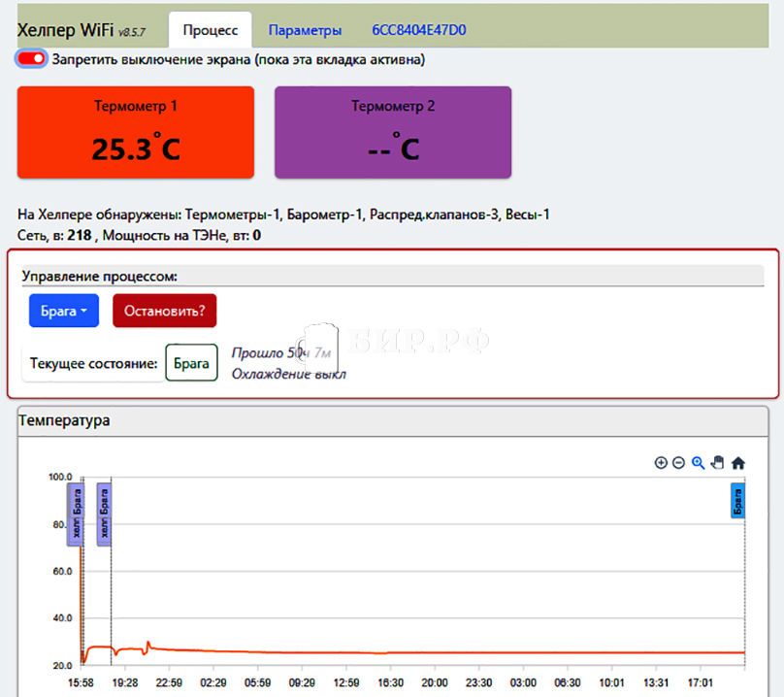
Task: Click the second purple Брага chart marker
Action: 104,514
